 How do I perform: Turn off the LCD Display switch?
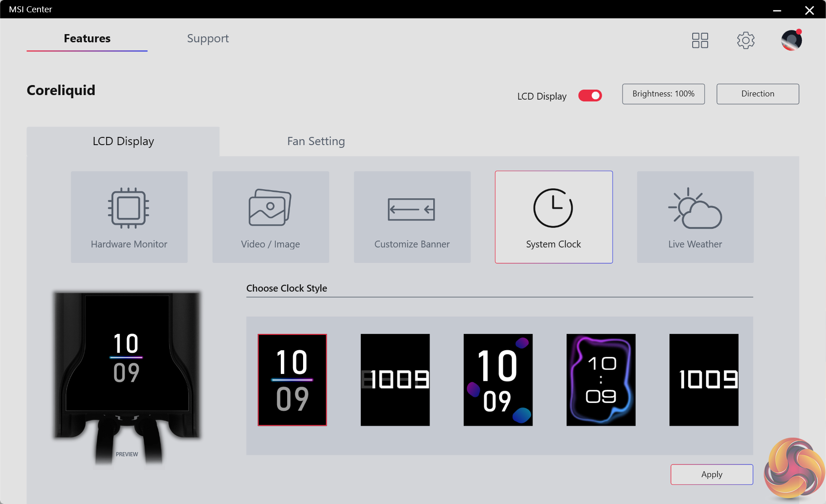pyautogui.click(x=590, y=96)
